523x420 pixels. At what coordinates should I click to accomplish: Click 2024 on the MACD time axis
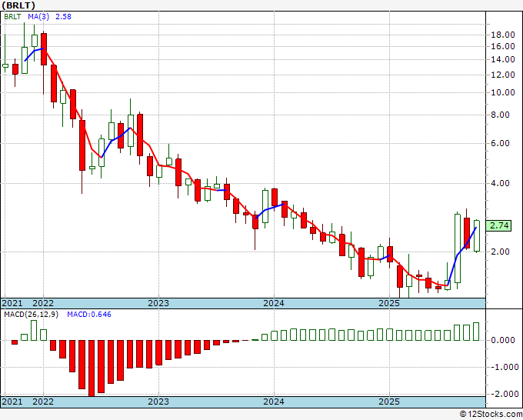tap(274, 402)
